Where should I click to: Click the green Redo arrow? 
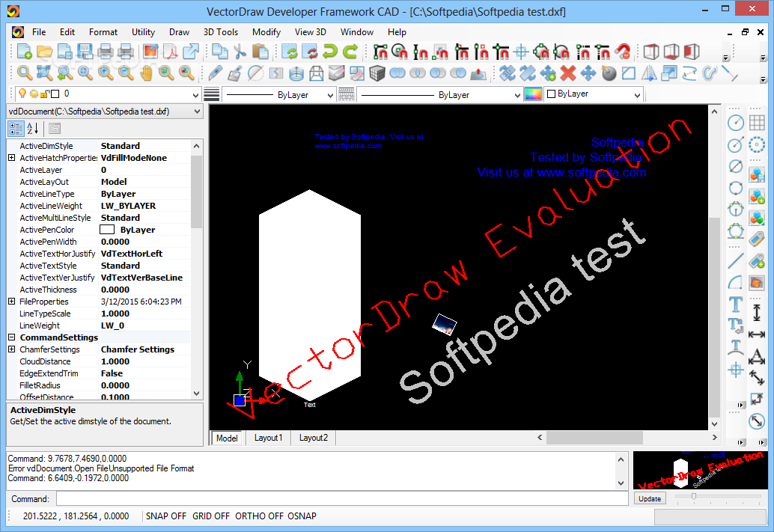(x=350, y=52)
